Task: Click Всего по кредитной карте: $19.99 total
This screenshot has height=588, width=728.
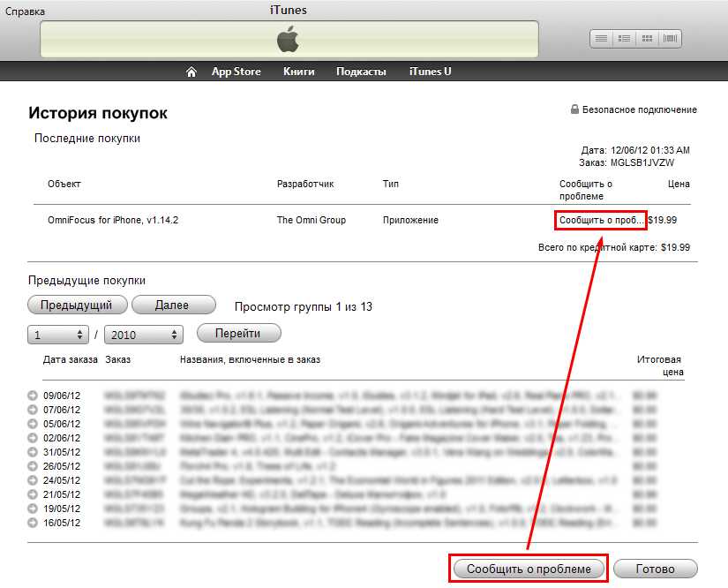Action: coord(614,247)
